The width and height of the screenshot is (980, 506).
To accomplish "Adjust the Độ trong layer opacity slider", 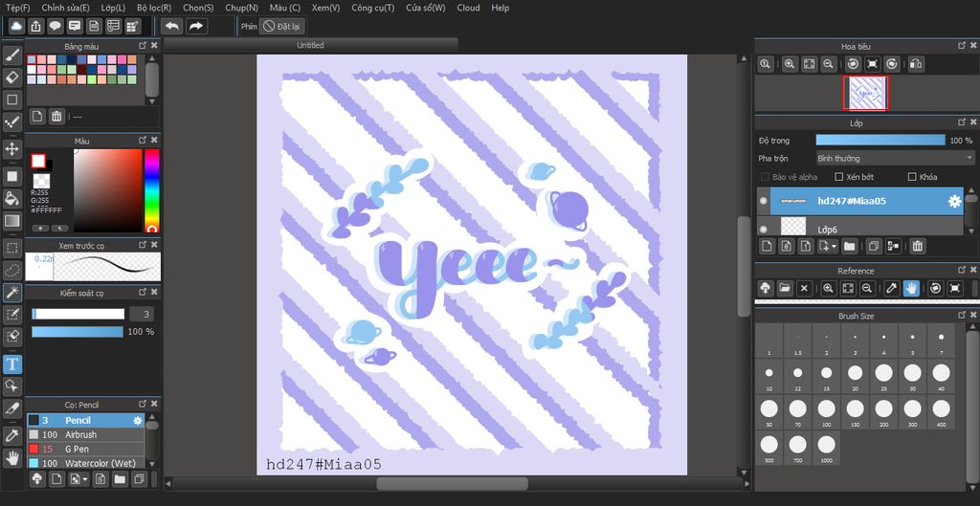I will tap(880, 141).
